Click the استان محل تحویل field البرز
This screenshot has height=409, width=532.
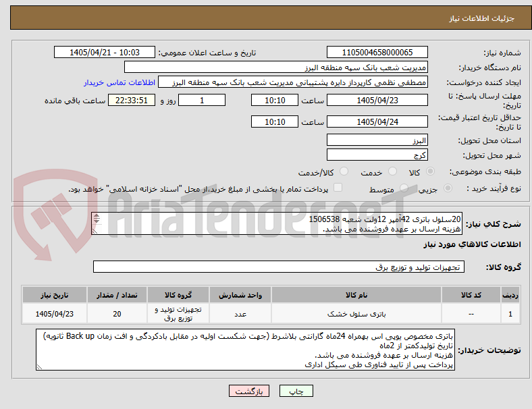377,140
